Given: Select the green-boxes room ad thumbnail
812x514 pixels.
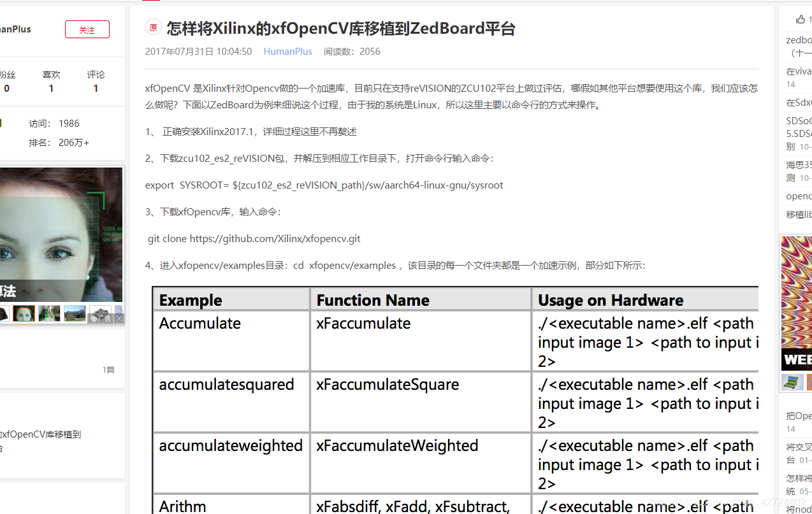Looking at the screenshot, I should (49, 313).
